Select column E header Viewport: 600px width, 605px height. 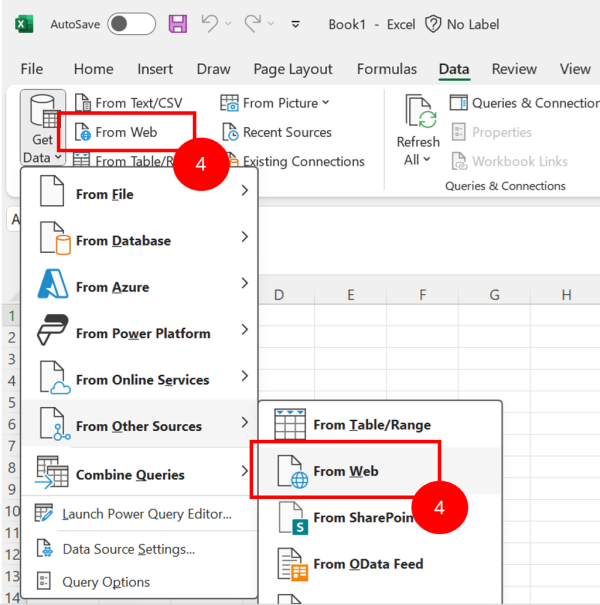click(x=350, y=295)
